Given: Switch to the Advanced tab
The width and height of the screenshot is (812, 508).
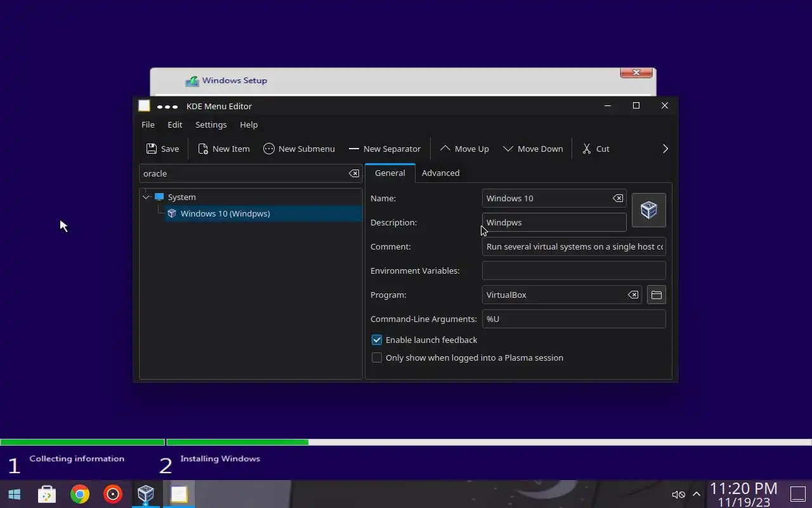Looking at the screenshot, I should point(440,173).
